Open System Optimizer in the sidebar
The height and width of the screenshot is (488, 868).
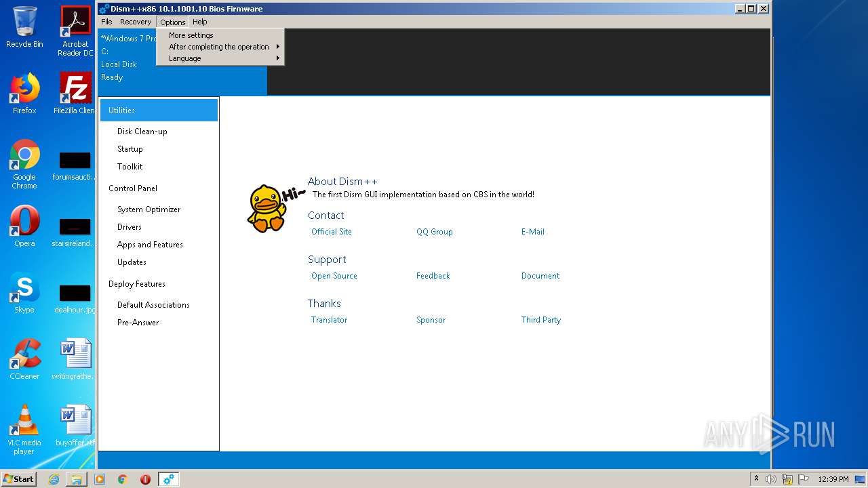149,209
